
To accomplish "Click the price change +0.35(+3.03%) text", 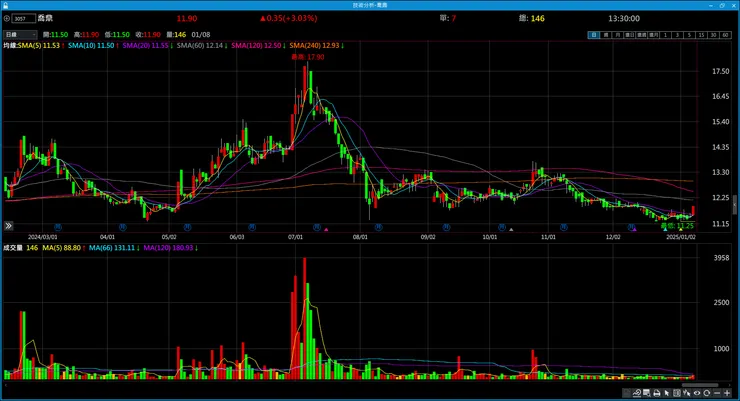I will click(288, 18).
